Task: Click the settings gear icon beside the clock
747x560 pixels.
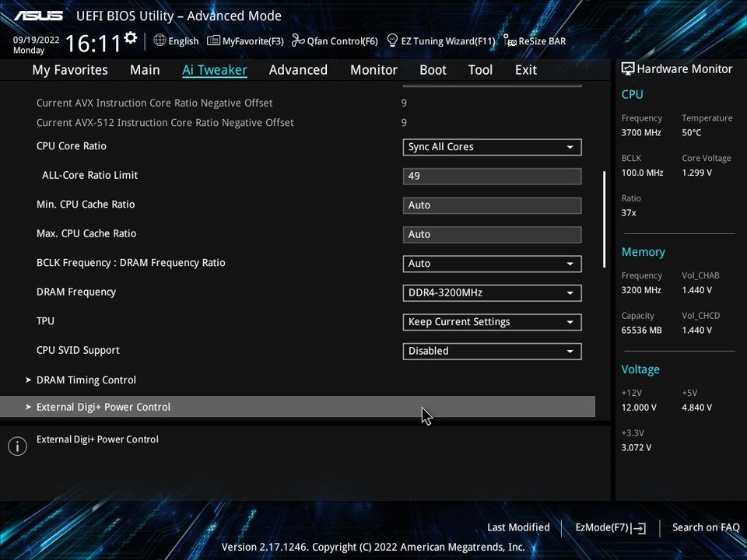Action: pos(131,38)
